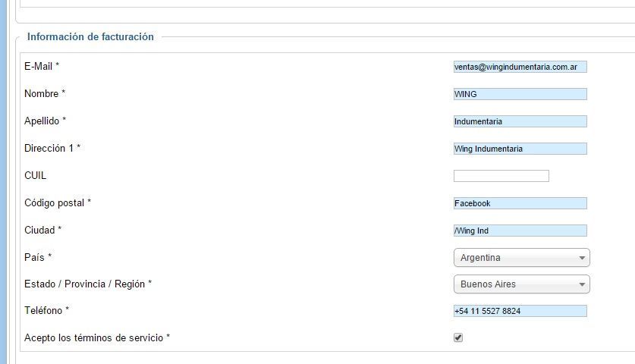Click the 'Acepto los términos de servicio' label text
This screenshot has width=635, height=364.
pos(93,337)
